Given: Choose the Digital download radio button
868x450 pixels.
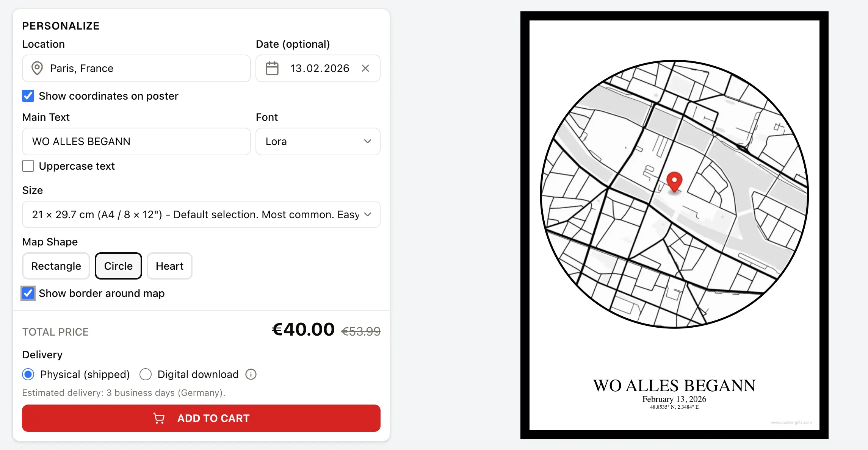Looking at the screenshot, I should tap(146, 375).
